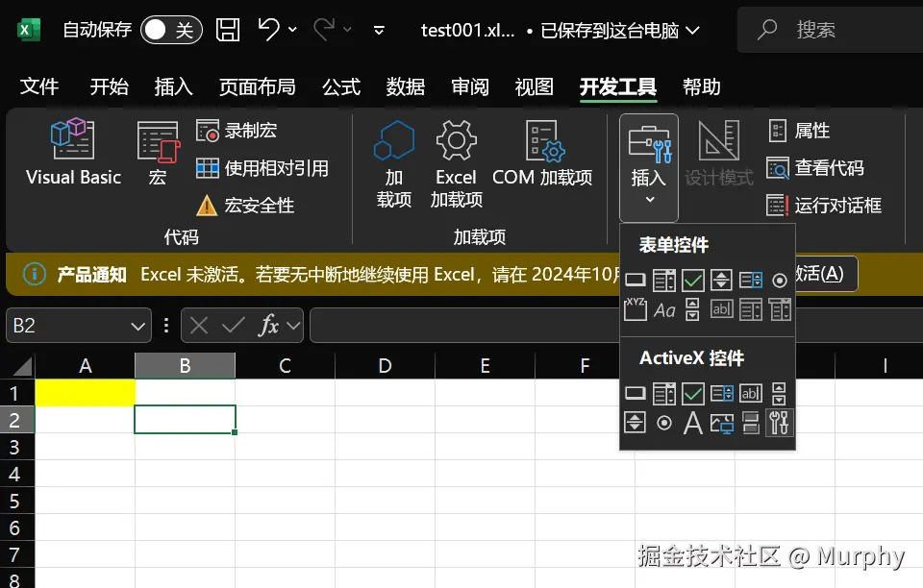Insert a Form Controls spin button

(721, 281)
